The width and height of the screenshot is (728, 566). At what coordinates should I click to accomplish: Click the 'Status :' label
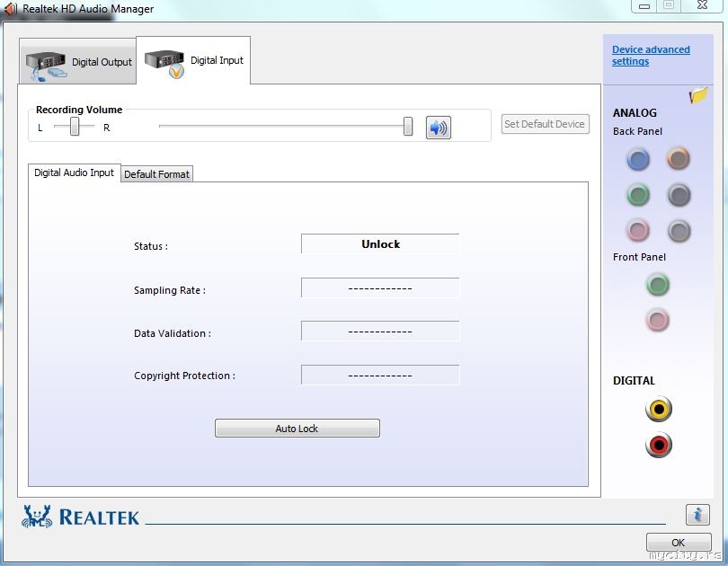[151, 246]
